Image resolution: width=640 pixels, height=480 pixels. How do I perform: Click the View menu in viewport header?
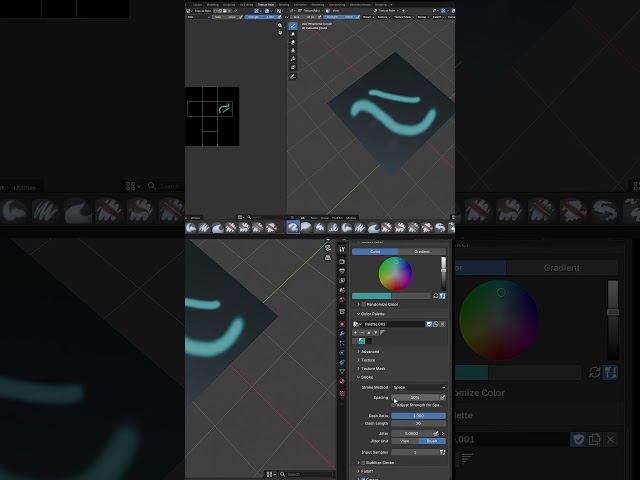click(336, 11)
